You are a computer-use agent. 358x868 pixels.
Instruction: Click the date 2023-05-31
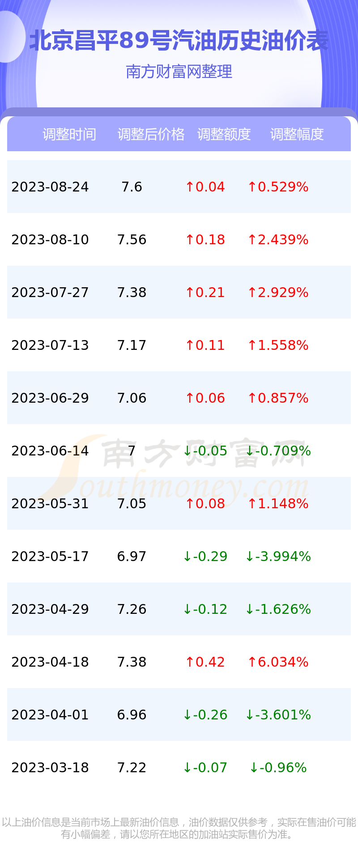(50, 504)
